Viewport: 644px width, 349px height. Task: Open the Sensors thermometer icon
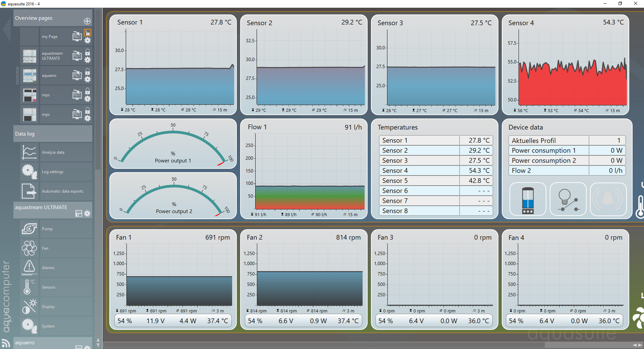click(29, 287)
